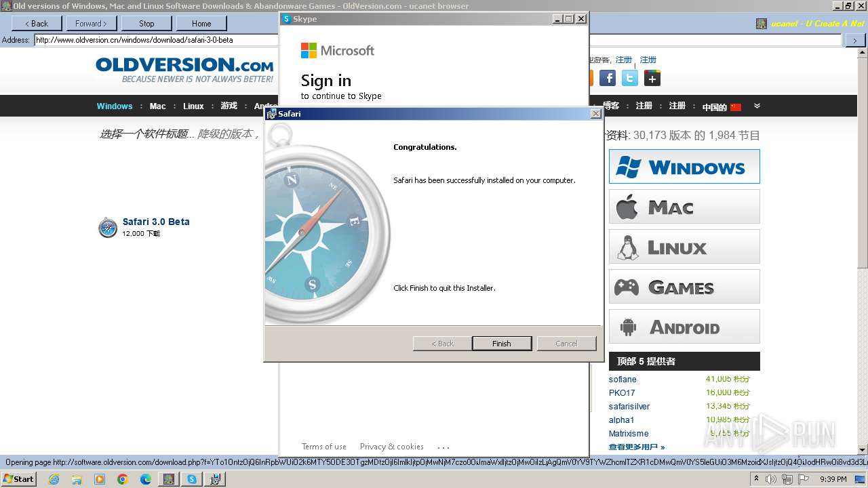Click the page vertical scrollbar down arrow
The width and height of the screenshot is (868, 488).
(863, 450)
